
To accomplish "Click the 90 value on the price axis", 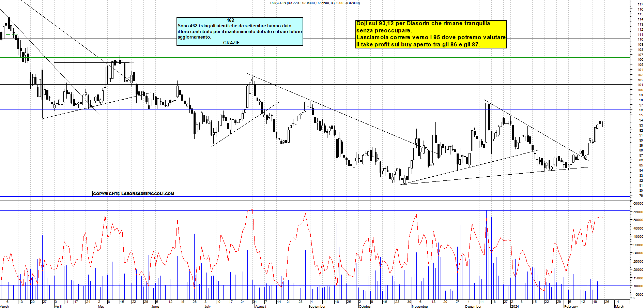I will (x=641, y=141).
